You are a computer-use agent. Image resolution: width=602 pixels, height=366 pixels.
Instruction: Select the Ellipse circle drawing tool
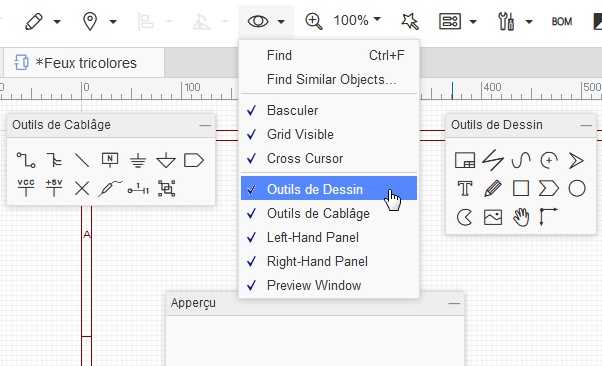point(577,189)
